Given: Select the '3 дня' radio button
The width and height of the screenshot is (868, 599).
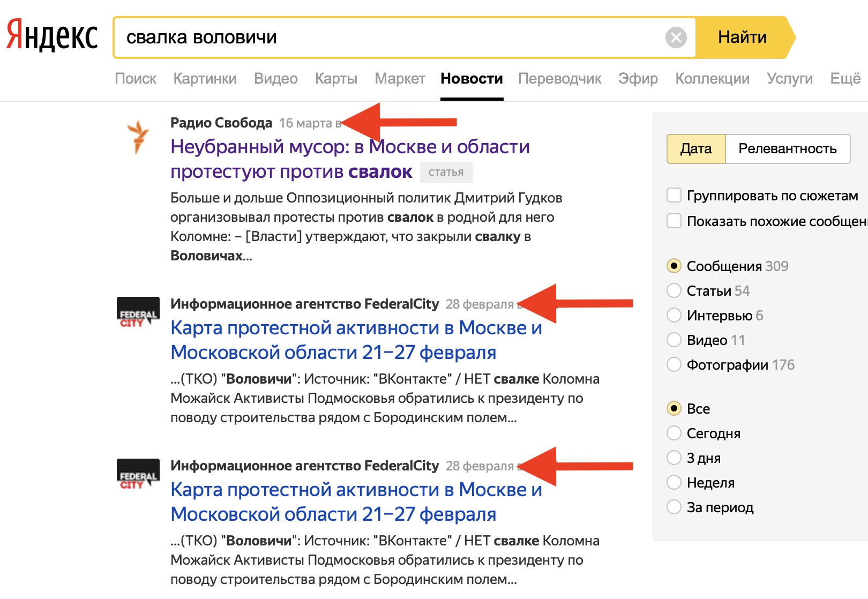Looking at the screenshot, I should click(x=674, y=458).
